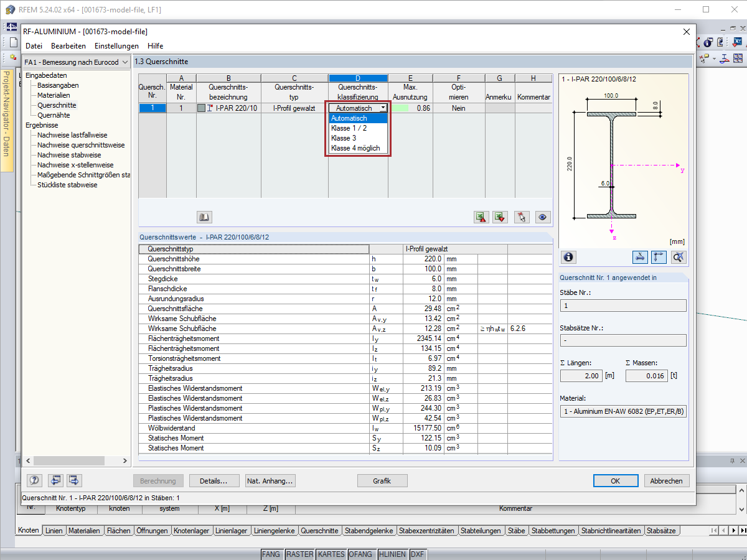The height and width of the screenshot is (560, 747).
Task: Open the Hilfe menu
Action: tap(156, 46)
